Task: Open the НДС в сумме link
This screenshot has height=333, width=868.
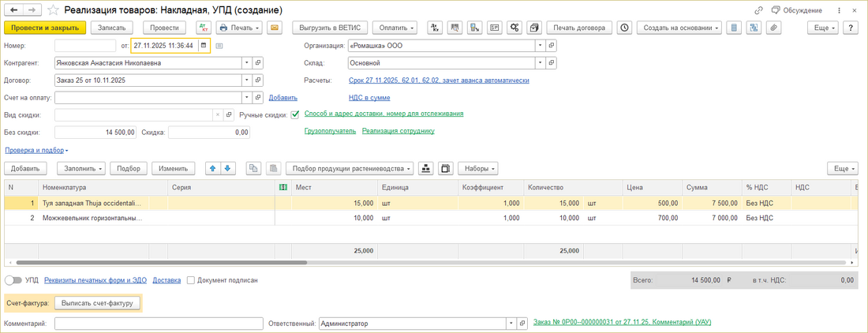Action: [x=369, y=97]
